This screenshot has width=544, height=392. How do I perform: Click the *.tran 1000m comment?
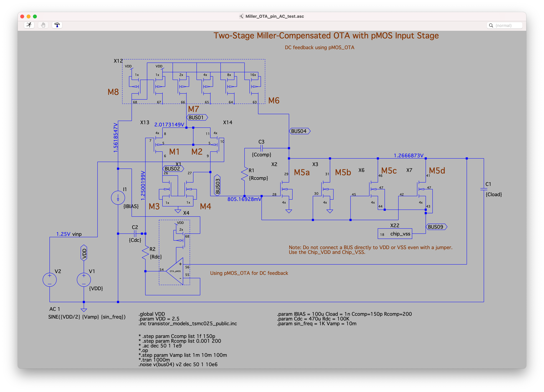coord(154,360)
